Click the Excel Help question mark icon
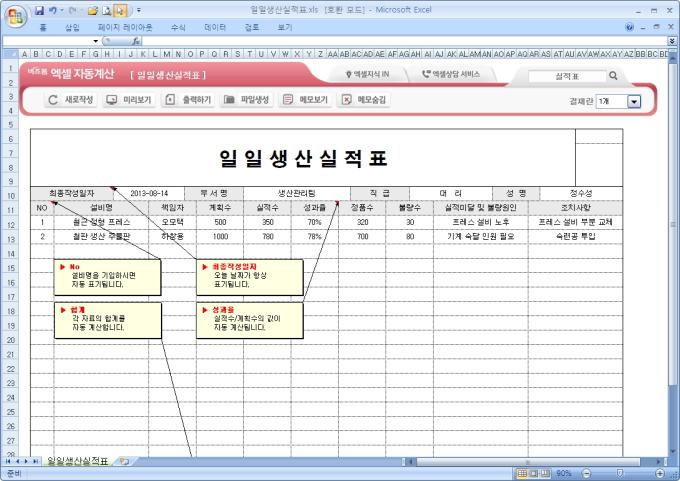680x481 pixels. [629, 27]
